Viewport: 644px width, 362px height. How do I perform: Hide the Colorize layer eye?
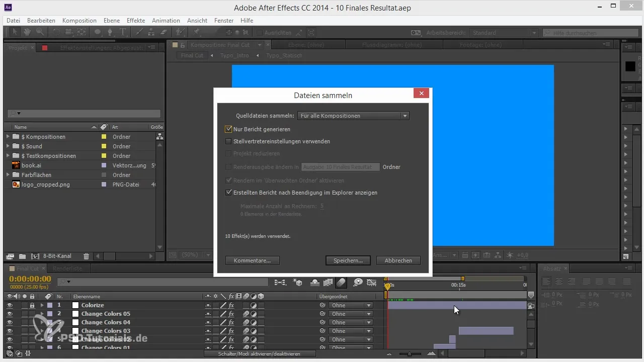tap(10, 305)
